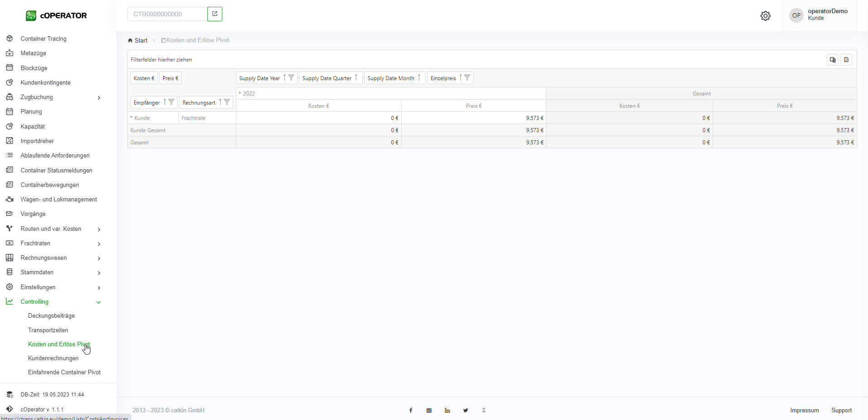
Task: Toggle sort order on Supply Date Month
Action: [419, 77]
